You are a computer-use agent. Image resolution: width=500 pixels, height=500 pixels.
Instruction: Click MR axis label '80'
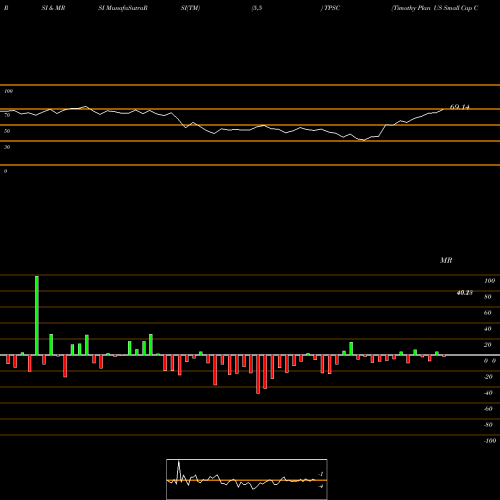488,297
